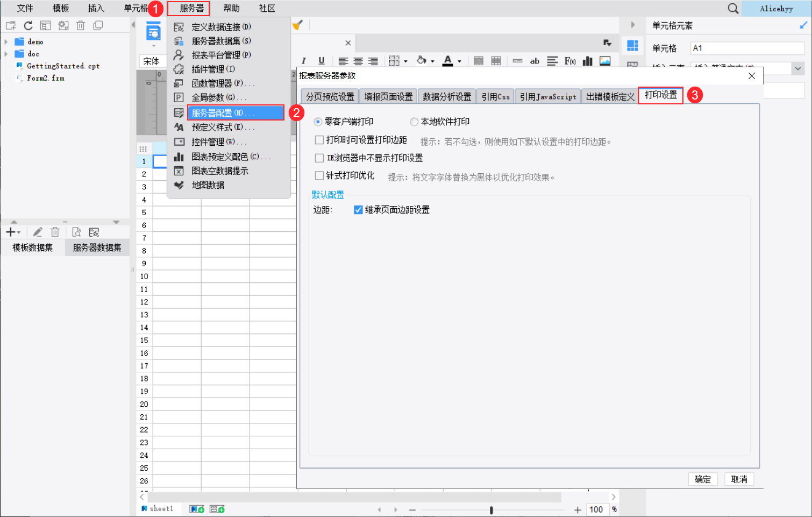Switch to 模板数据集 tab
Image resolution: width=812 pixels, height=517 pixels.
click(x=33, y=247)
